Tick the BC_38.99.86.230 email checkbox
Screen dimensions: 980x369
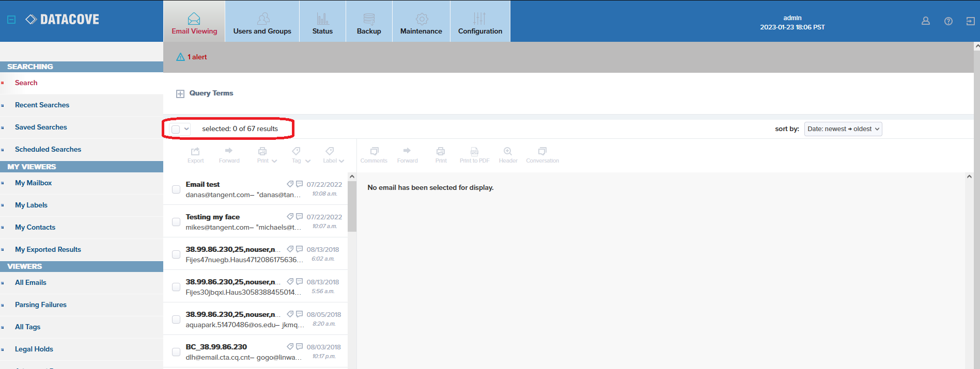pos(176,352)
